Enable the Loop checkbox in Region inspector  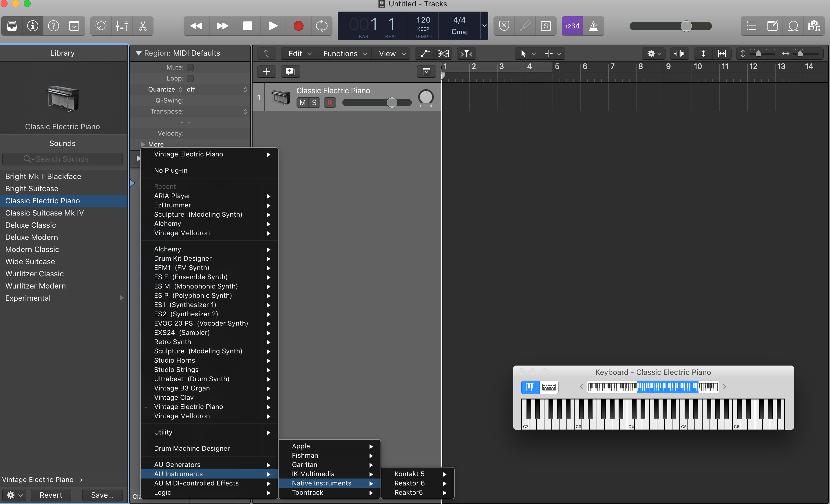pyautogui.click(x=190, y=78)
